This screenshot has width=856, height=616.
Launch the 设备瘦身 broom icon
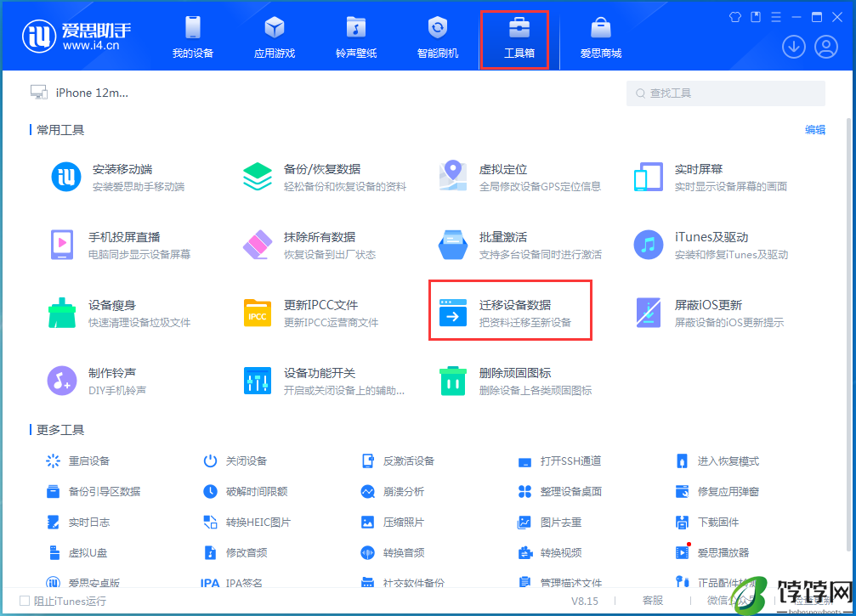click(x=62, y=313)
